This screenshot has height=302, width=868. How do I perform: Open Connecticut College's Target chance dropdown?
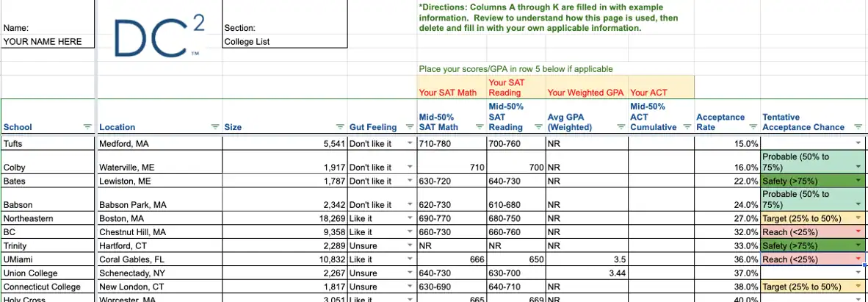pos(858,287)
